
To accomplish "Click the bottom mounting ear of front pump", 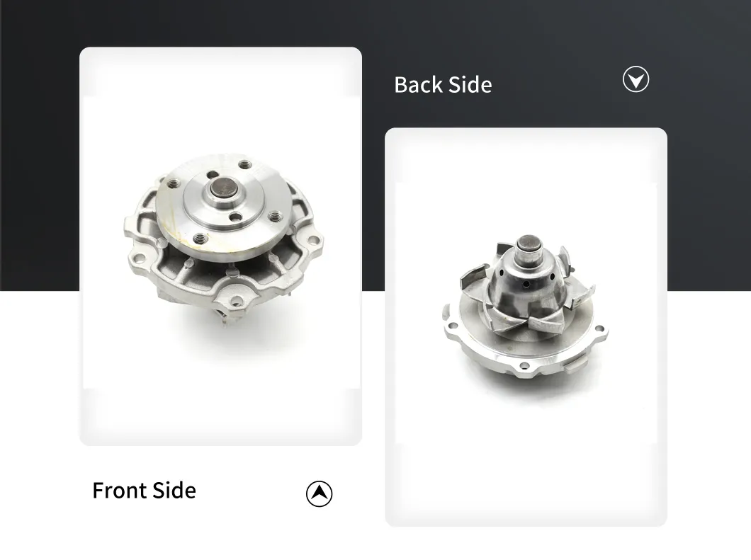I will tap(236, 301).
